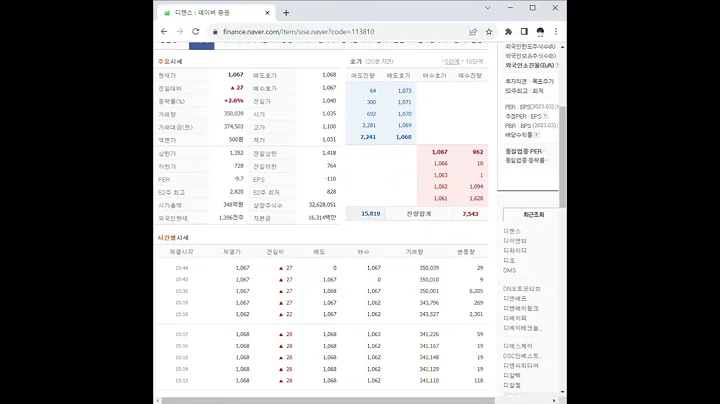
Task: Click the 상장주식수 32,628,051 value
Action: pos(322,205)
